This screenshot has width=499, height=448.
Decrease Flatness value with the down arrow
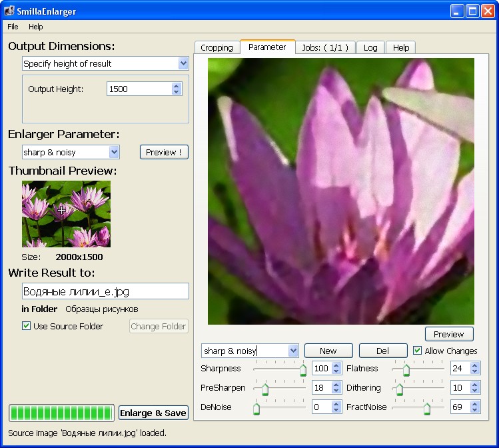475,371
